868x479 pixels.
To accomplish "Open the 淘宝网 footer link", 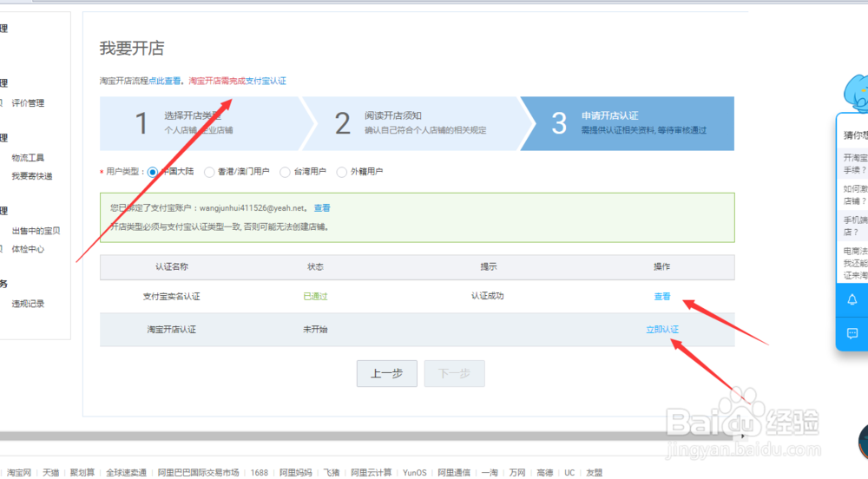I will pyautogui.click(x=19, y=472).
